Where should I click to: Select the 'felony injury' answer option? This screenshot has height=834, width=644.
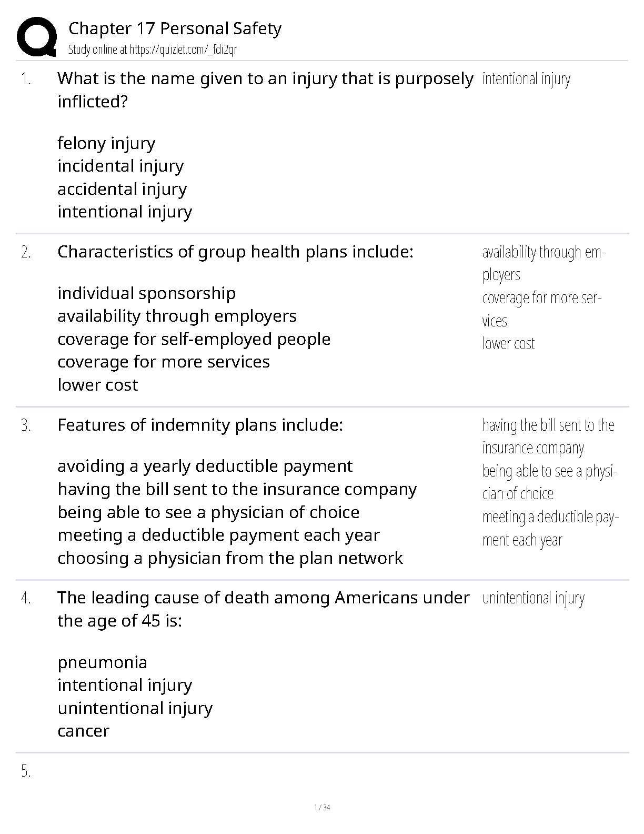pos(106,143)
